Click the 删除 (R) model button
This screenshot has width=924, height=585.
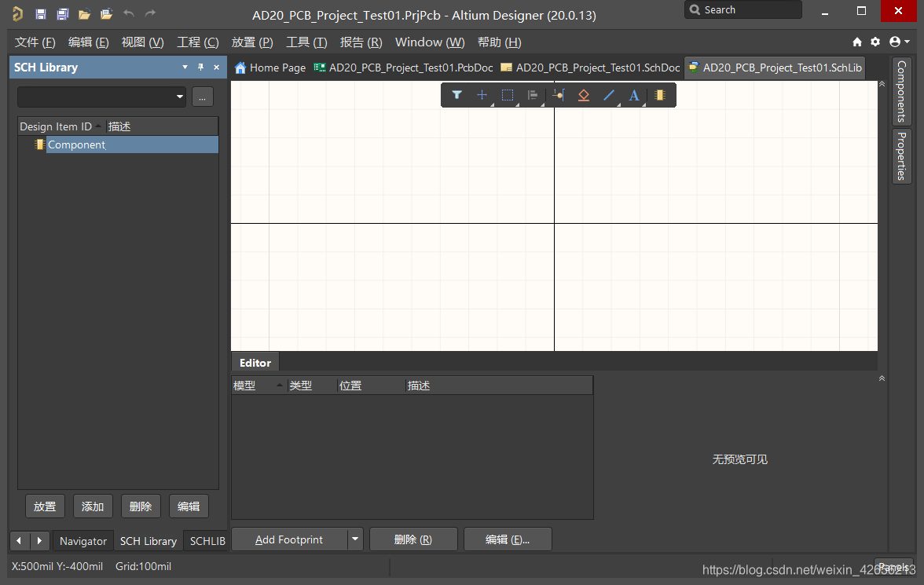[413, 539]
